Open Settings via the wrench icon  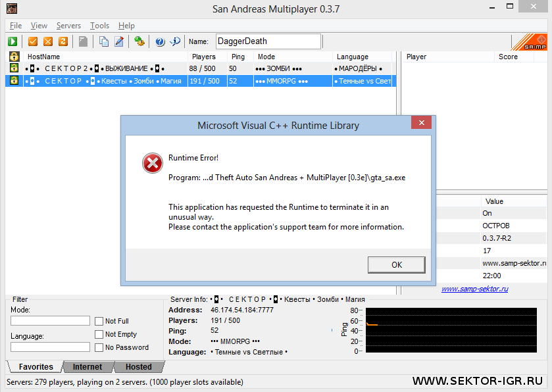(139, 41)
